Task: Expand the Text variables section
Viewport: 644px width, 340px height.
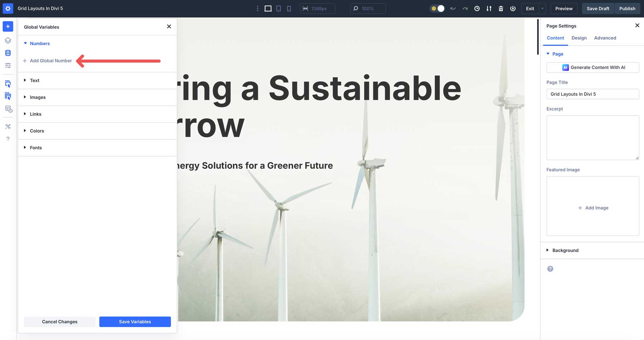Action: click(34, 80)
